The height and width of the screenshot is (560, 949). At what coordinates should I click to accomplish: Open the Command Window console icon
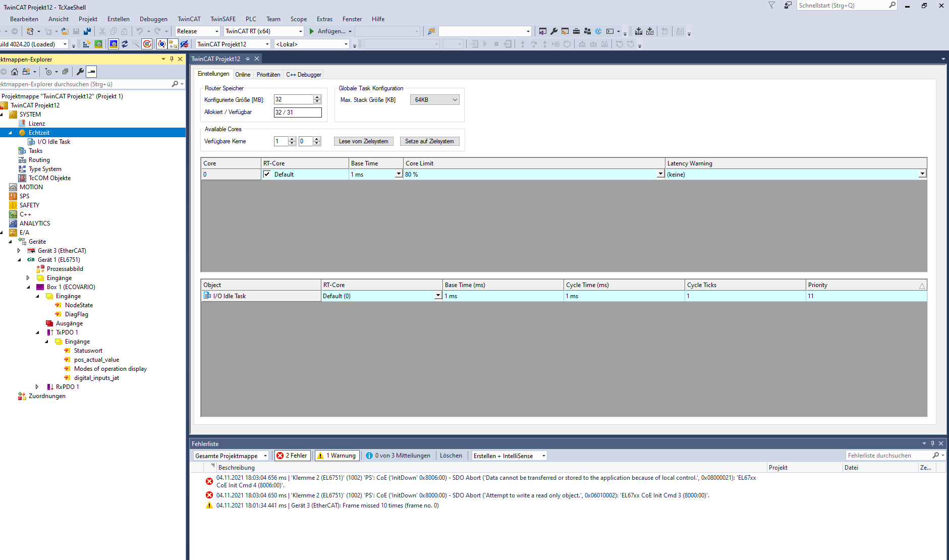tap(610, 31)
